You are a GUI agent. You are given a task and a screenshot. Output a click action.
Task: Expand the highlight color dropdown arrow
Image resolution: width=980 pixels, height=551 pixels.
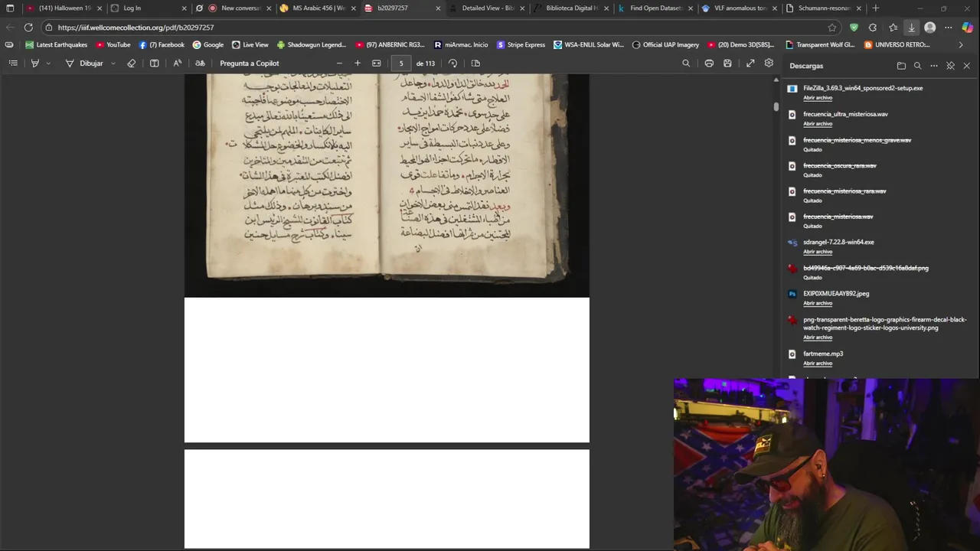pyautogui.click(x=48, y=64)
